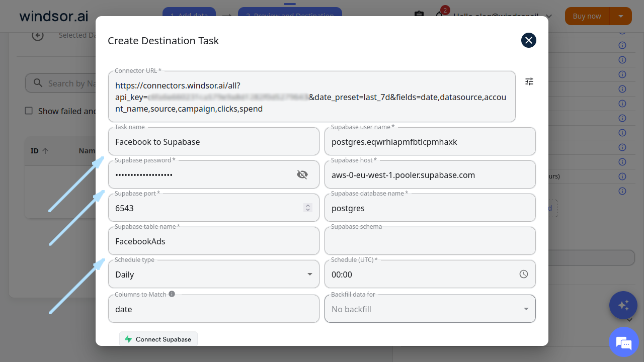Close the Create Destination Task dialog
The width and height of the screenshot is (644, 362).
pos(528,40)
